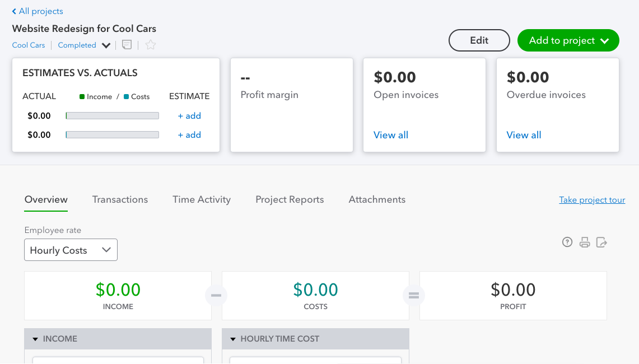Open the Time Activity tab
This screenshot has height=364, width=639.
(202, 199)
